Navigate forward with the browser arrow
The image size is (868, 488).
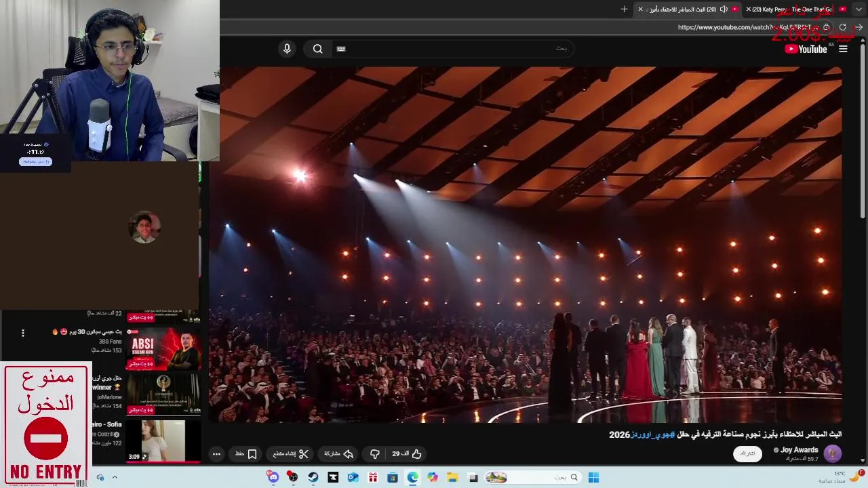[x=859, y=27]
